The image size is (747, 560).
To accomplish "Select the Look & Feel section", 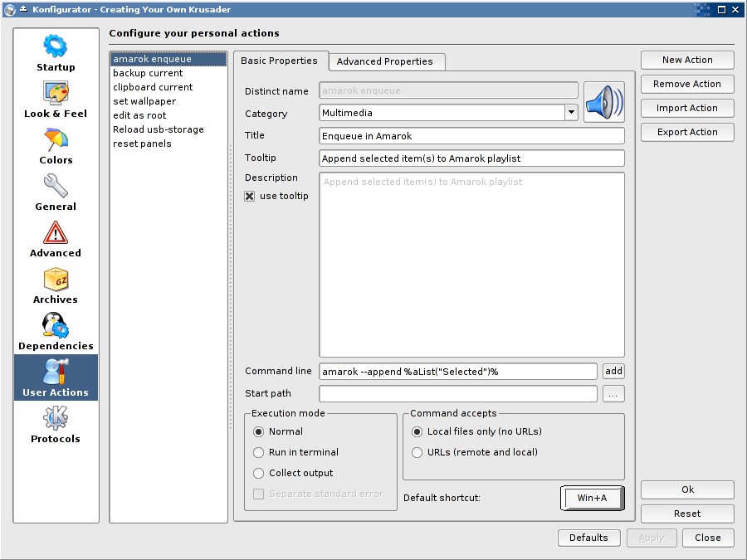I will pos(56,100).
